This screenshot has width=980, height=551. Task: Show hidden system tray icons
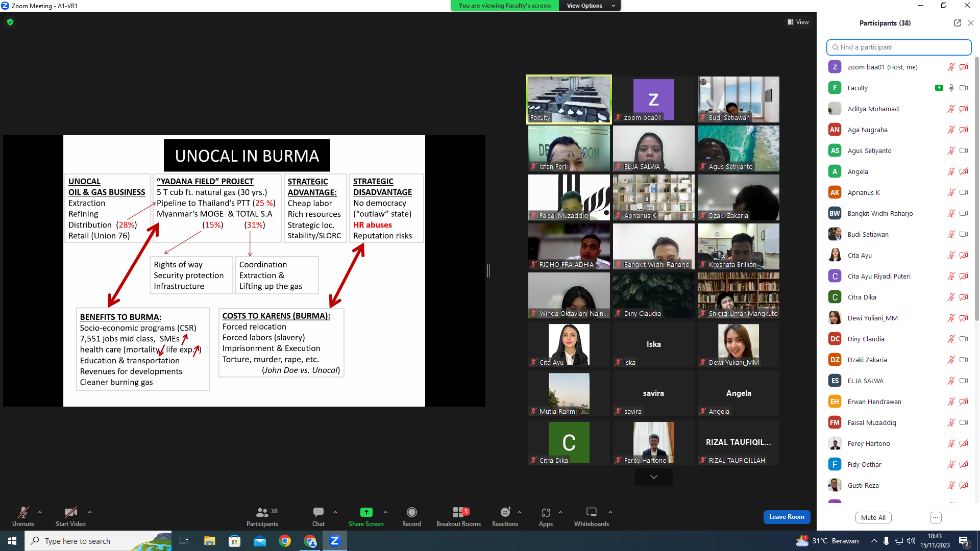click(874, 541)
